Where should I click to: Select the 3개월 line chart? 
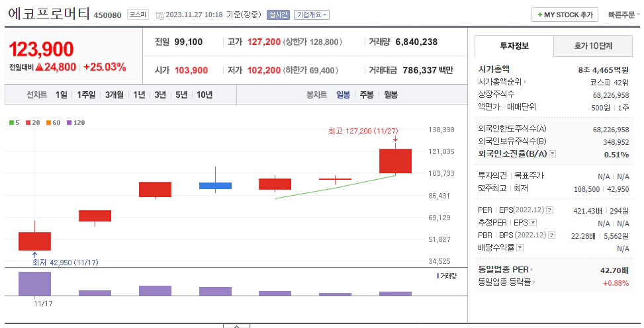(x=115, y=95)
